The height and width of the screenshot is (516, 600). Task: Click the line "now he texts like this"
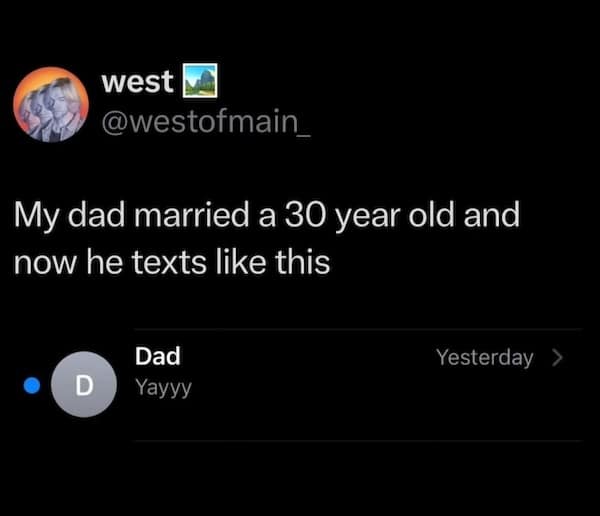point(170,262)
